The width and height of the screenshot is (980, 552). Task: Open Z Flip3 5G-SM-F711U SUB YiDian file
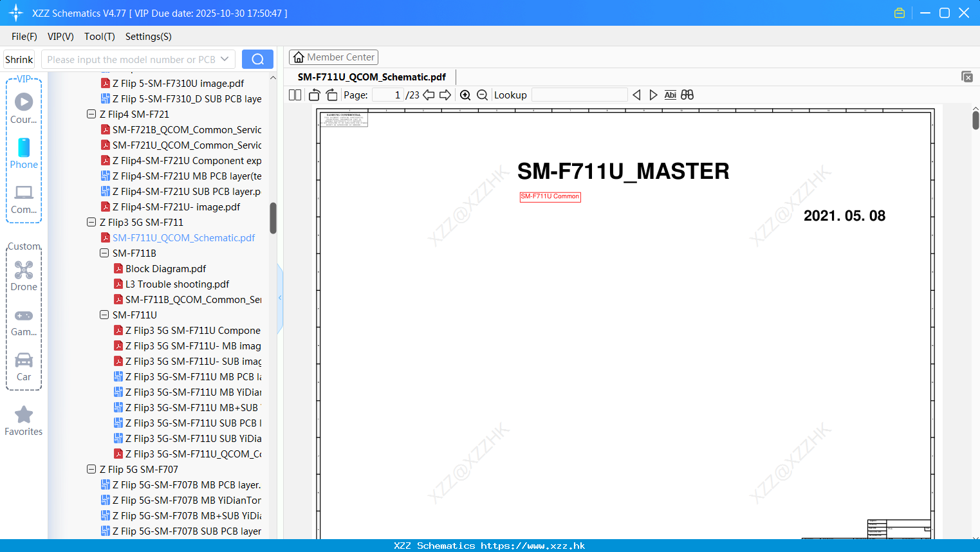coord(188,438)
